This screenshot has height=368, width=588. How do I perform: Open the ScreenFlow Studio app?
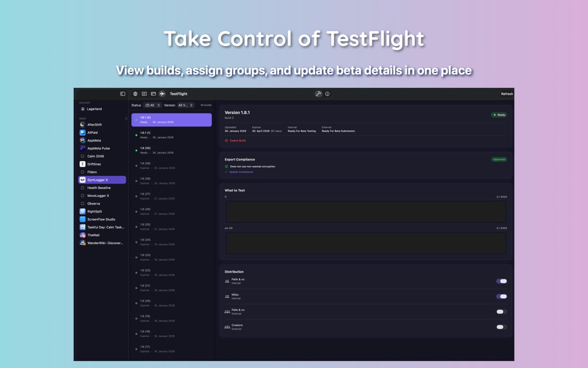pyautogui.click(x=102, y=219)
